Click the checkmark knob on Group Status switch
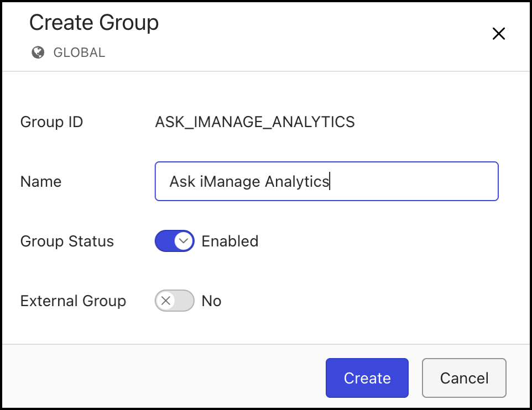This screenshot has height=410, width=532. pyautogui.click(x=184, y=241)
